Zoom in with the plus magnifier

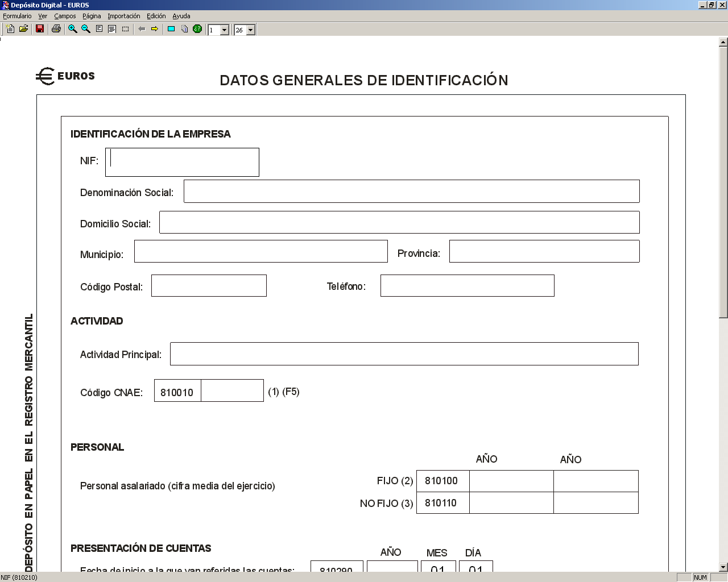(x=72, y=29)
